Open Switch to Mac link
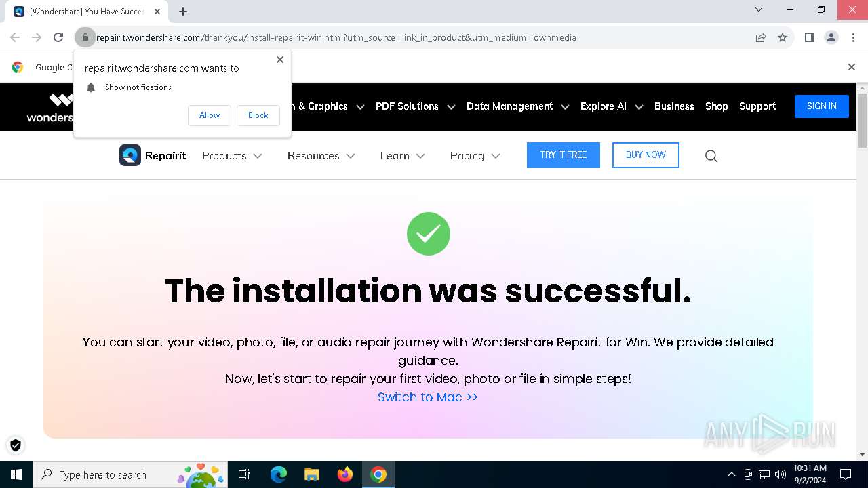This screenshot has height=488, width=868. 428,397
